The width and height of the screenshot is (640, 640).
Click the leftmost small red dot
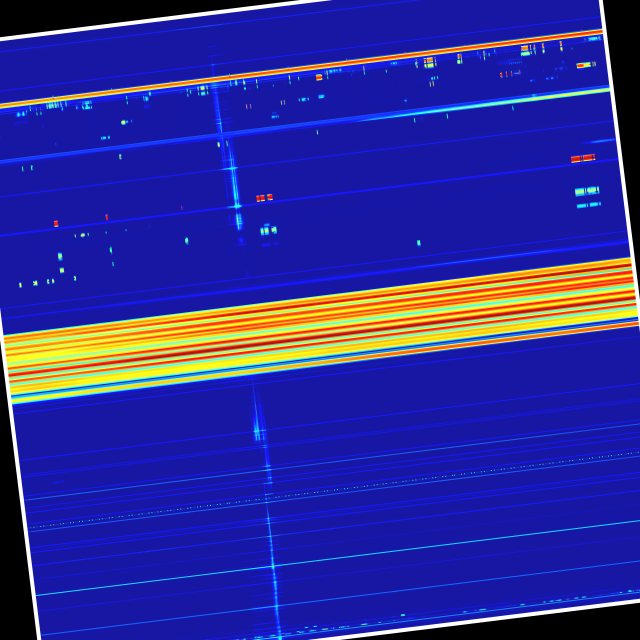click(56, 223)
